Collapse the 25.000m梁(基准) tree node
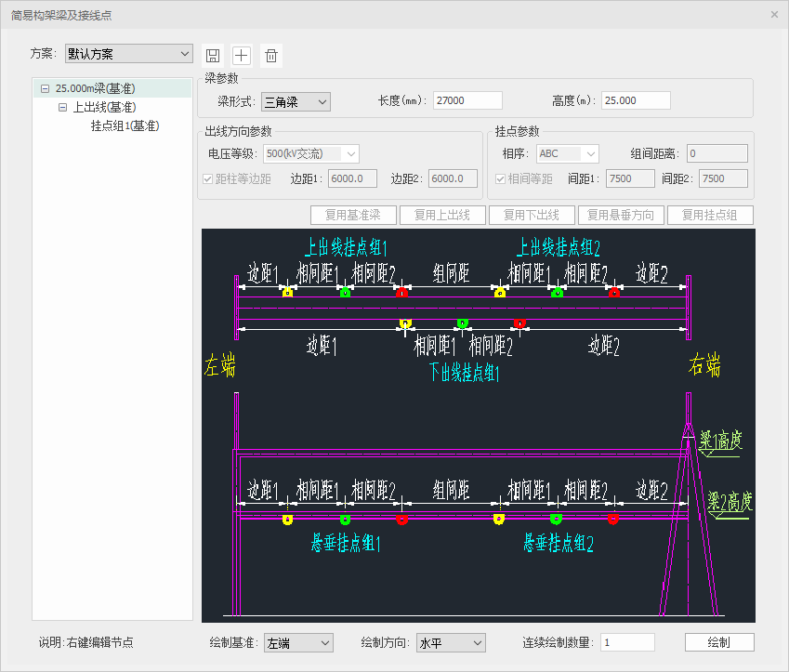 click(x=45, y=89)
